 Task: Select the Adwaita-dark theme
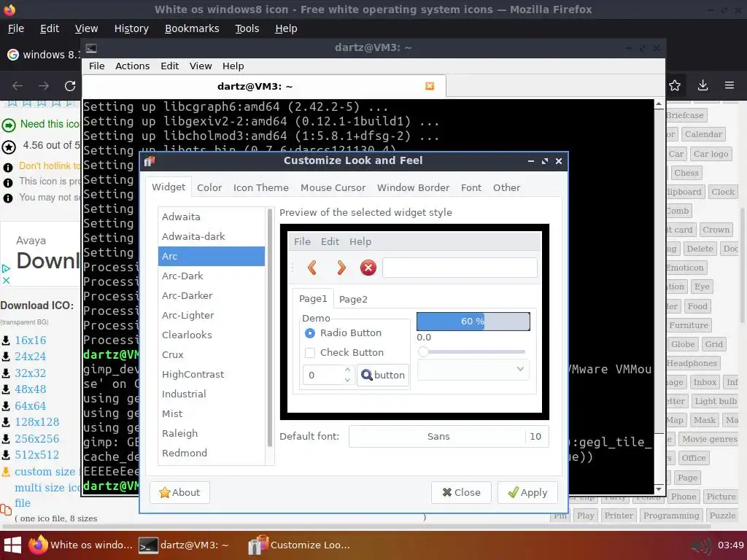point(212,237)
